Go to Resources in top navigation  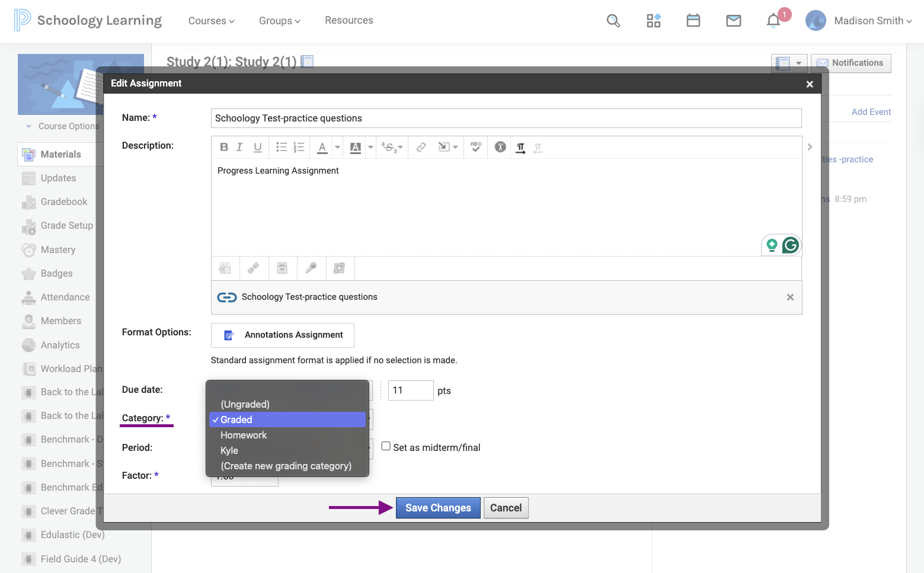[349, 20]
